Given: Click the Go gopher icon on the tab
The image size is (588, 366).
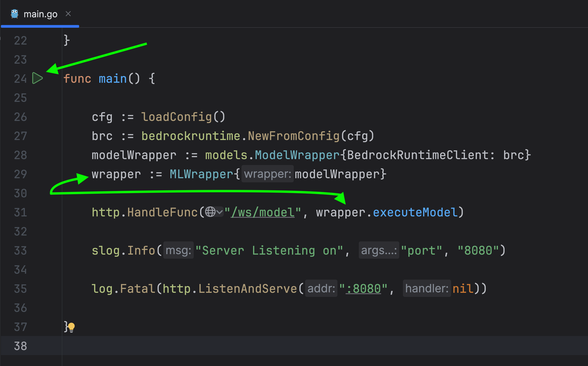Looking at the screenshot, I should (15, 14).
